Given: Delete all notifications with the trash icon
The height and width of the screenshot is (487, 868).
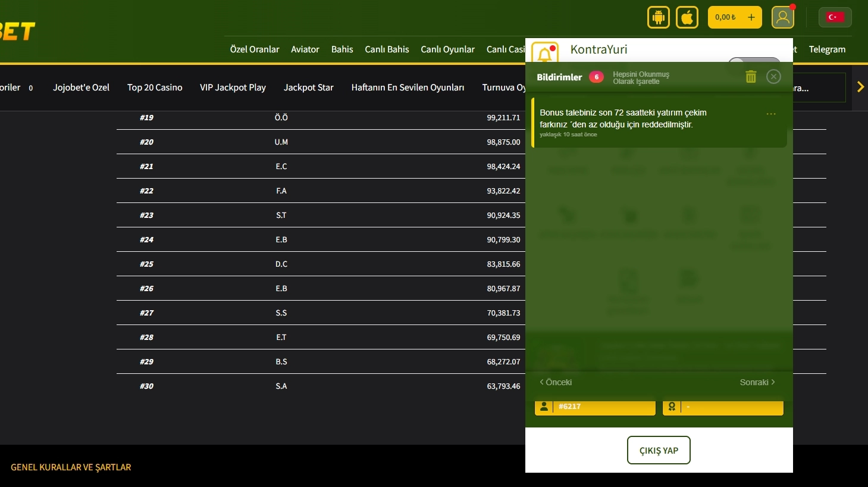Looking at the screenshot, I should click(x=751, y=76).
